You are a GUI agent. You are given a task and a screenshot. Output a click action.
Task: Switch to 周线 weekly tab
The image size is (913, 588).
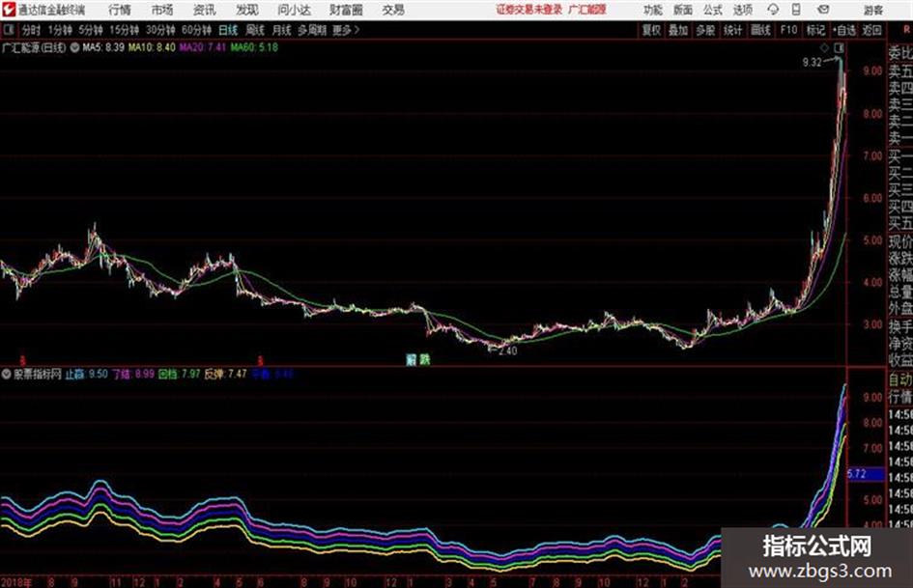click(255, 30)
